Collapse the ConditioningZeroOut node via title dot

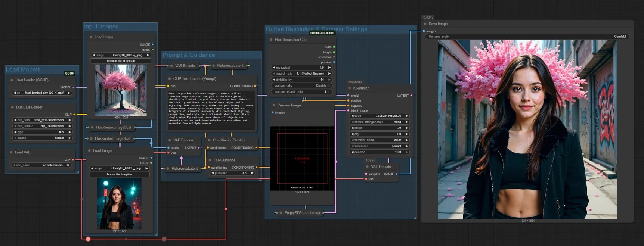point(209,140)
